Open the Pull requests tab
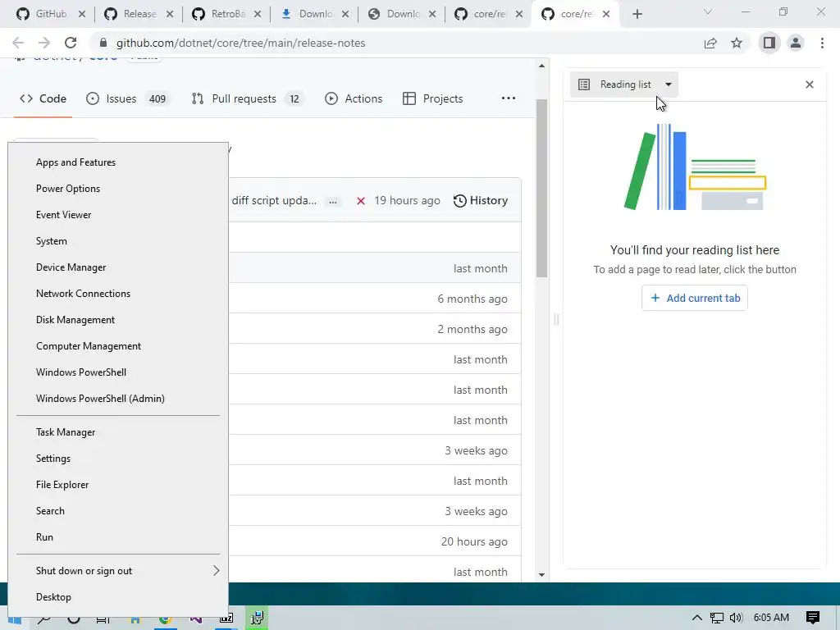This screenshot has width=840, height=630. point(248,98)
